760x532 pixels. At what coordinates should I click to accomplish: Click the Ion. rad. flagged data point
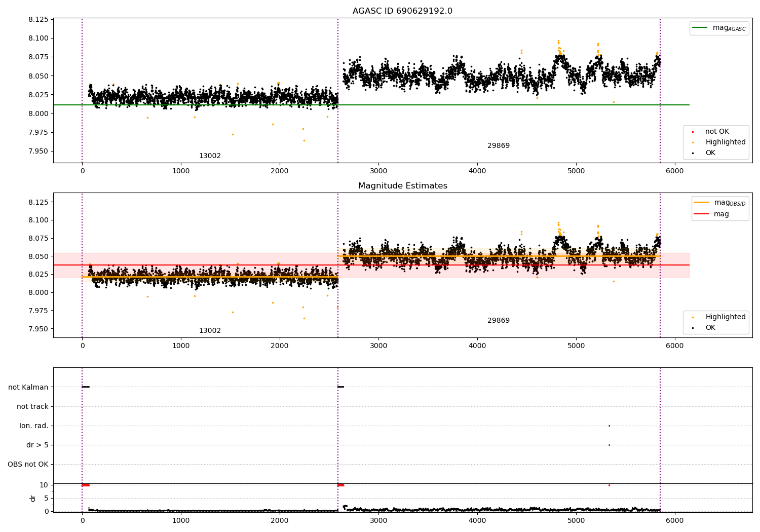(x=609, y=426)
